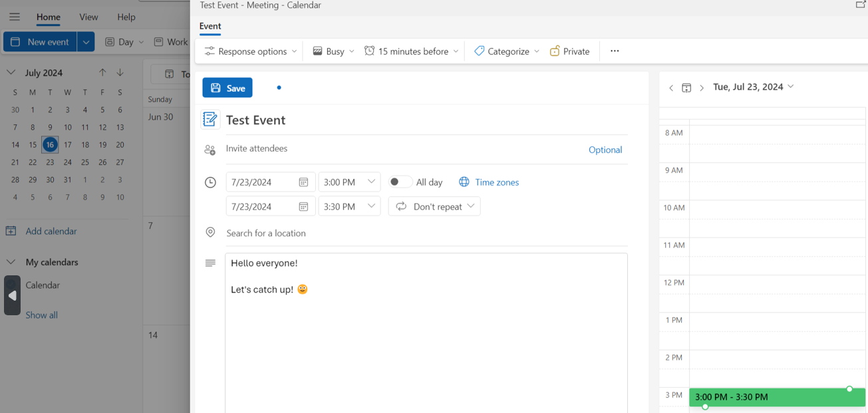Click the today calendar icon in preview

coord(686,88)
